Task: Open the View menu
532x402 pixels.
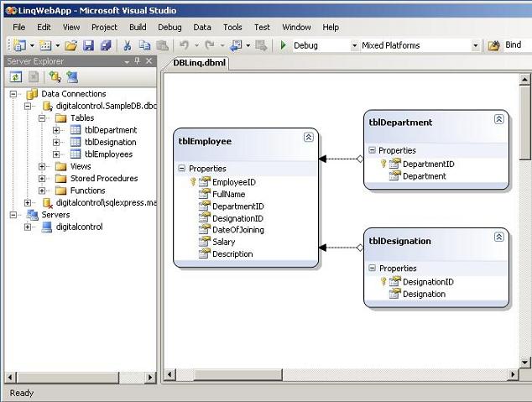Action: click(x=71, y=27)
